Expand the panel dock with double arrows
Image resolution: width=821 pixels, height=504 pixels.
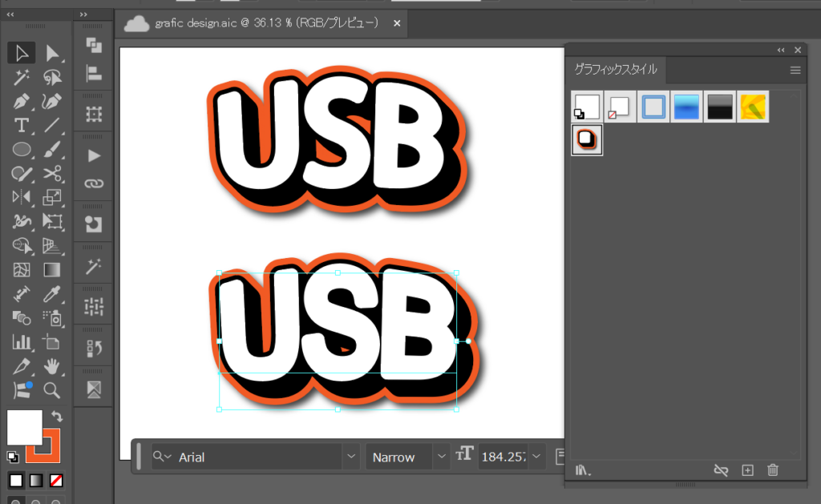coord(83,14)
